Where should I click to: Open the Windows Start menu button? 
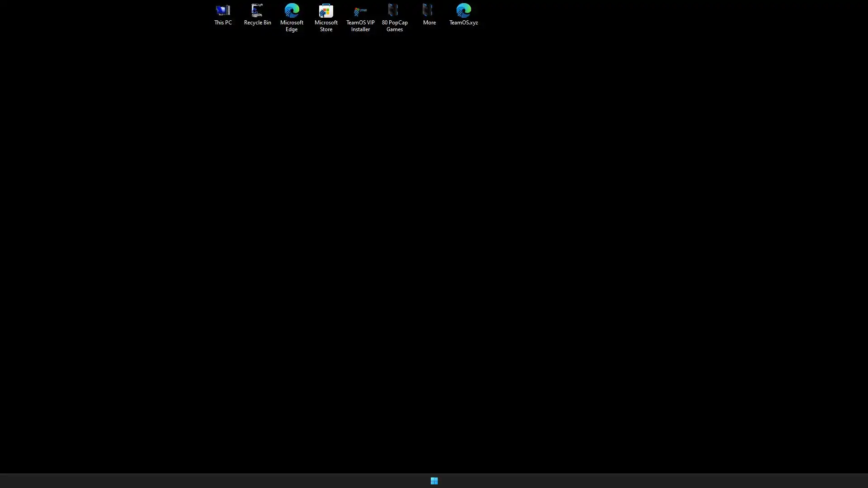[434, 481]
